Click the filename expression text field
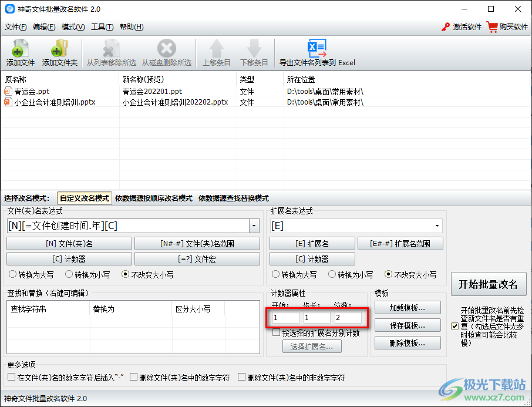The height and width of the screenshot is (407, 532). (x=128, y=226)
